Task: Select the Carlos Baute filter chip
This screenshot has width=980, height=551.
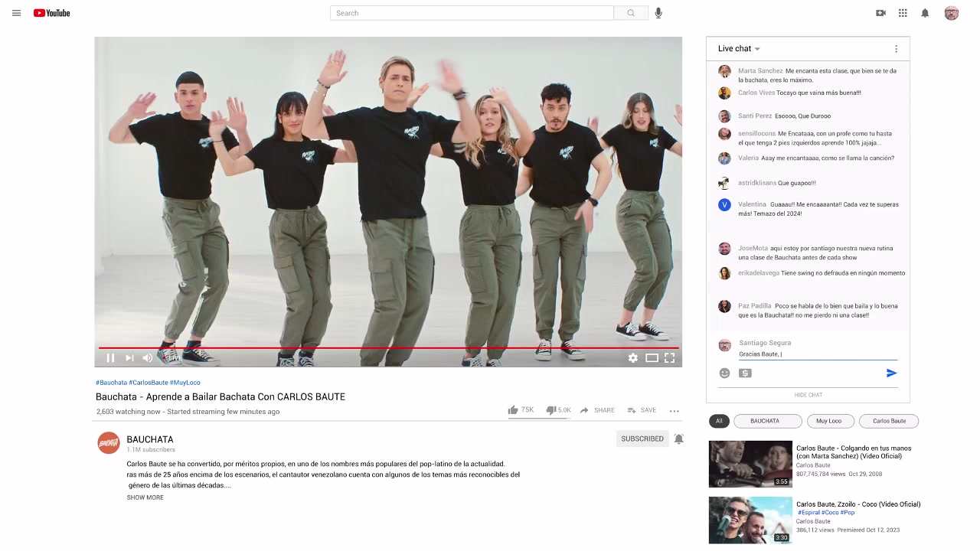Action: [x=889, y=421]
